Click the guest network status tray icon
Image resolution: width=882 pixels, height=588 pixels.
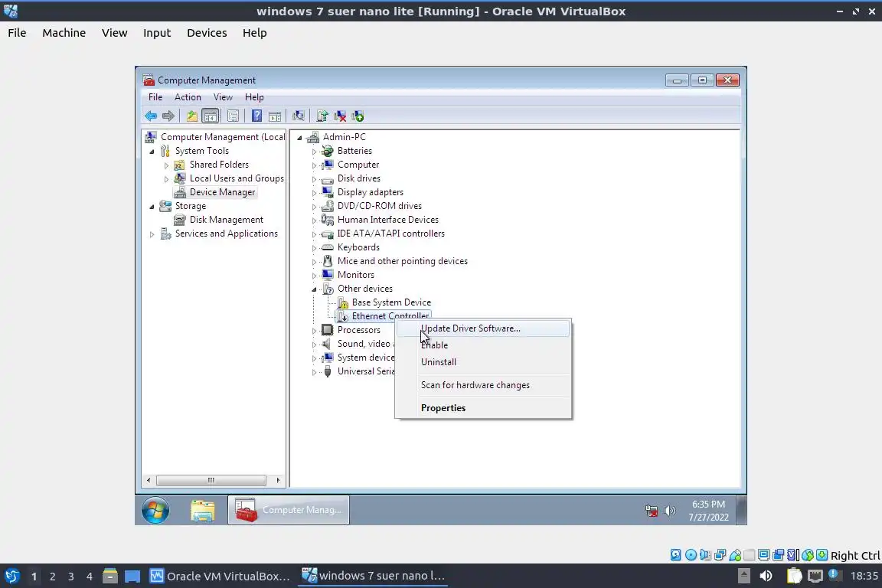pos(652,511)
